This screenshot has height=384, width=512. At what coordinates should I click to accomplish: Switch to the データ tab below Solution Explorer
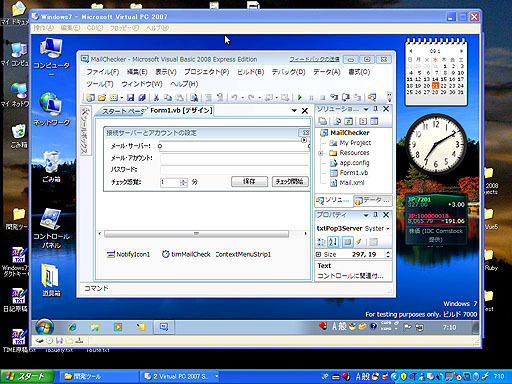[372, 200]
